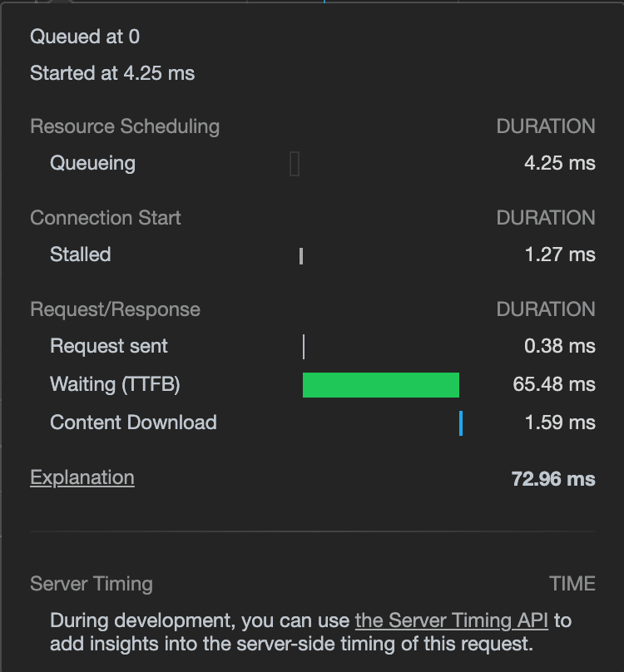Open the Explanation link
Viewport: 624px width, 672px height.
[x=82, y=477]
